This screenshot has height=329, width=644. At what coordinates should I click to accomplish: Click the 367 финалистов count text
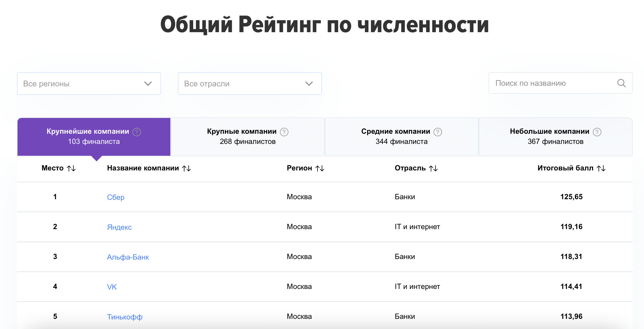pos(556,141)
